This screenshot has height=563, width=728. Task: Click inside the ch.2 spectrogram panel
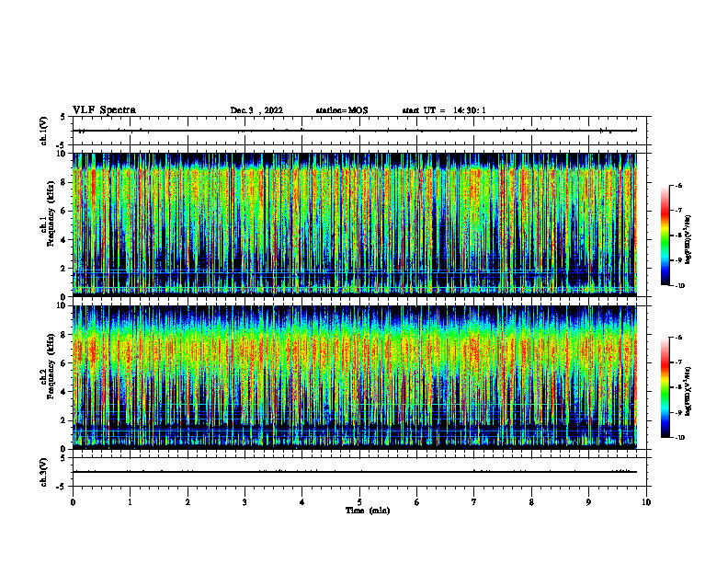click(x=355, y=377)
